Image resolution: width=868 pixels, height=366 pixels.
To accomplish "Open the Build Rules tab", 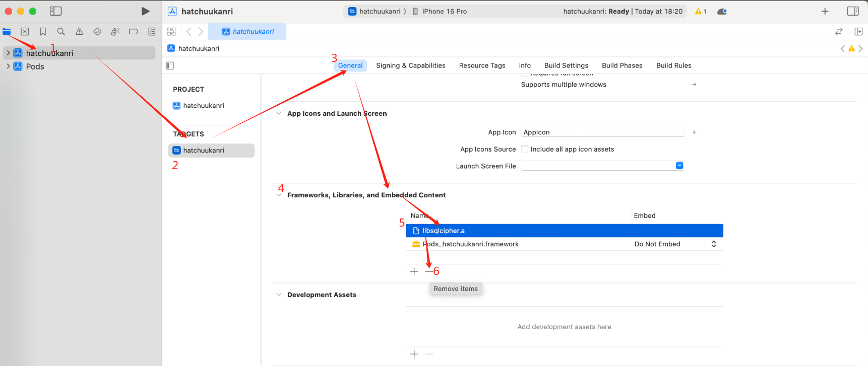I will click(x=673, y=65).
